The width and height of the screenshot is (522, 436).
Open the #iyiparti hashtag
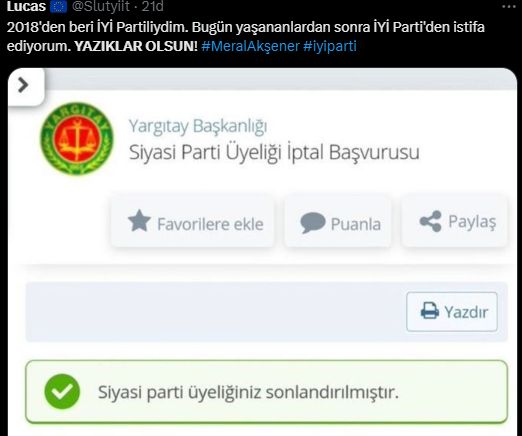coord(330,46)
